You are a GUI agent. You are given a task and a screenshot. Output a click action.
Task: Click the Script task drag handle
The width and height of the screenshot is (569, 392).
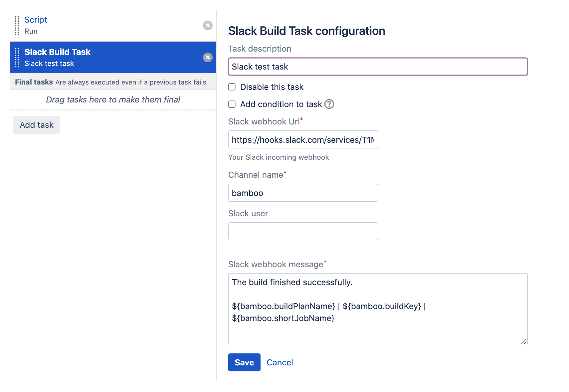[17, 26]
